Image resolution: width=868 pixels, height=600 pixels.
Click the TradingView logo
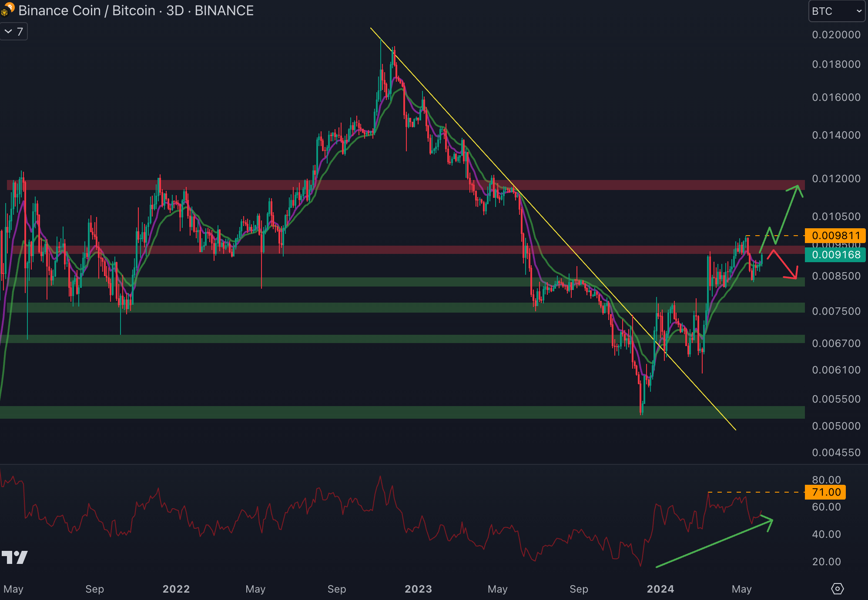(x=14, y=557)
